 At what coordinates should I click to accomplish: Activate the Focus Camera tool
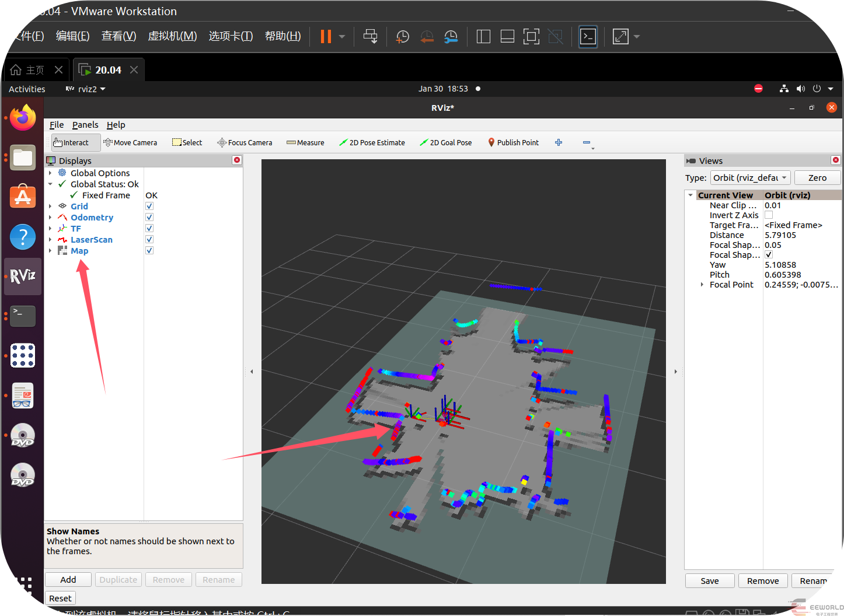245,142
